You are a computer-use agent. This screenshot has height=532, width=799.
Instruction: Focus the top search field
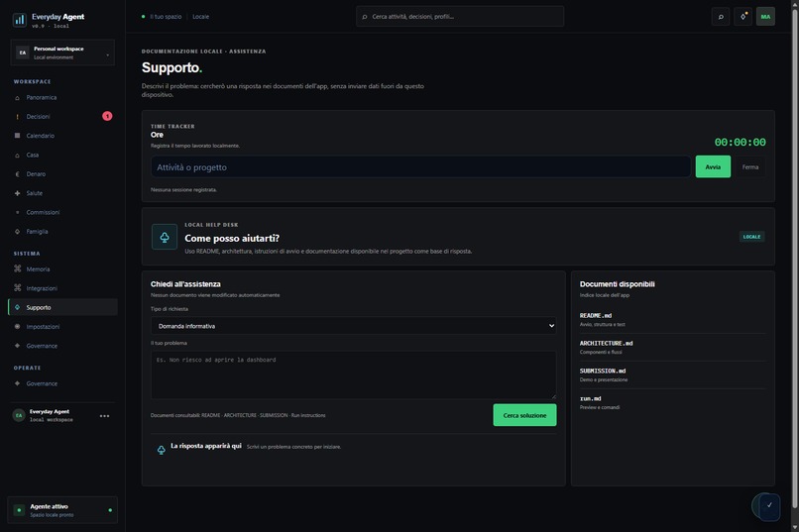tap(460, 17)
